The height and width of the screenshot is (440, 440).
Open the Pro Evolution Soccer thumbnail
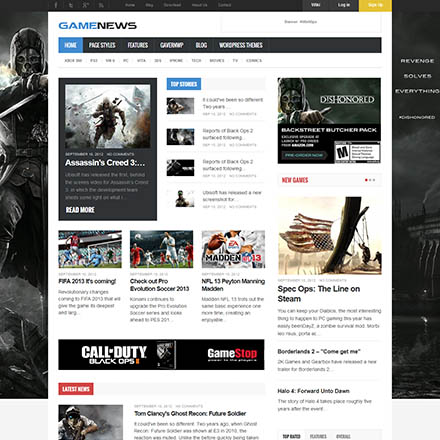(x=162, y=249)
